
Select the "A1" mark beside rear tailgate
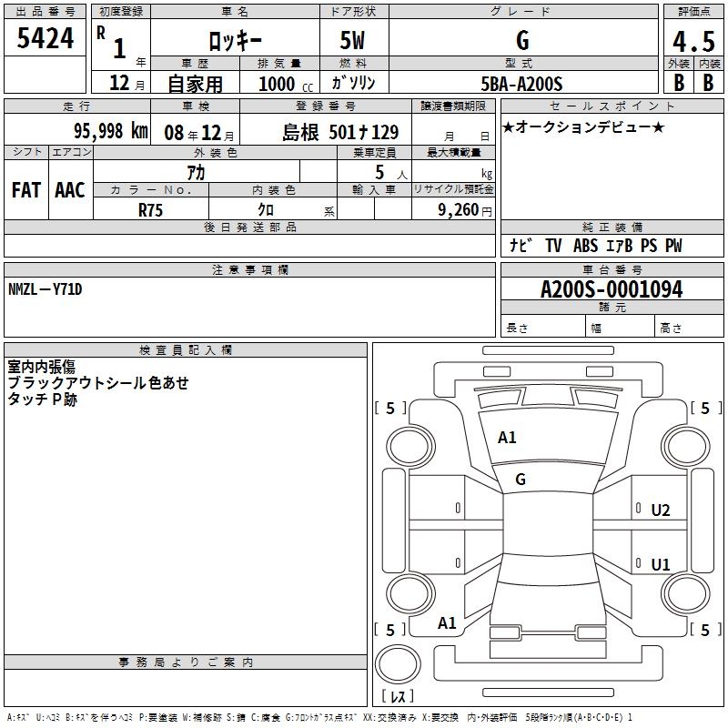[x=447, y=623]
